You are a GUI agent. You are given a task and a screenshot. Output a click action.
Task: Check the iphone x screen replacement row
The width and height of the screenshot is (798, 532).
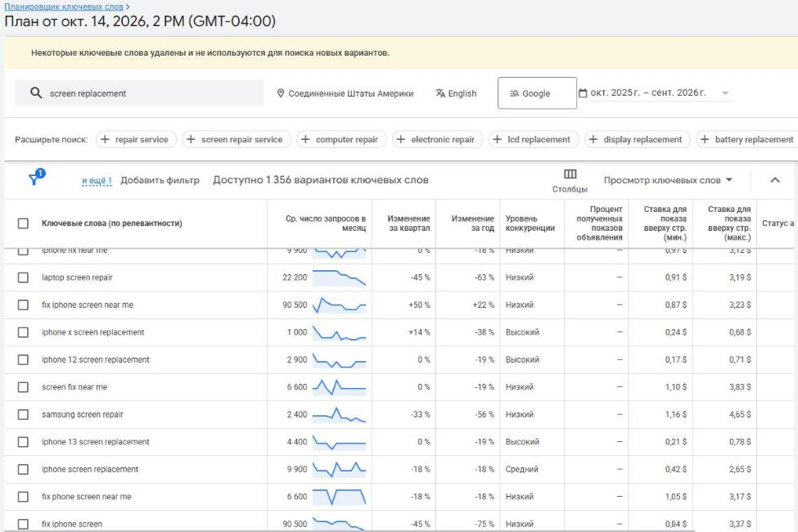23,332
